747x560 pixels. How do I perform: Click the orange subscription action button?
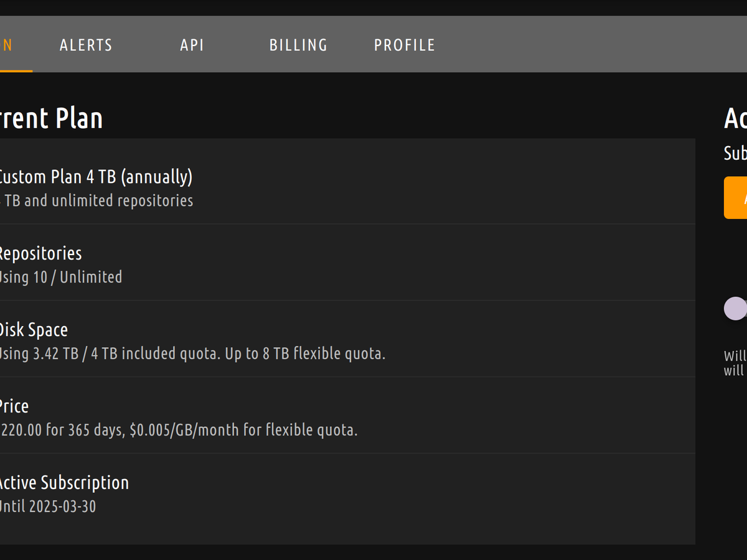(x=737, y=198)
